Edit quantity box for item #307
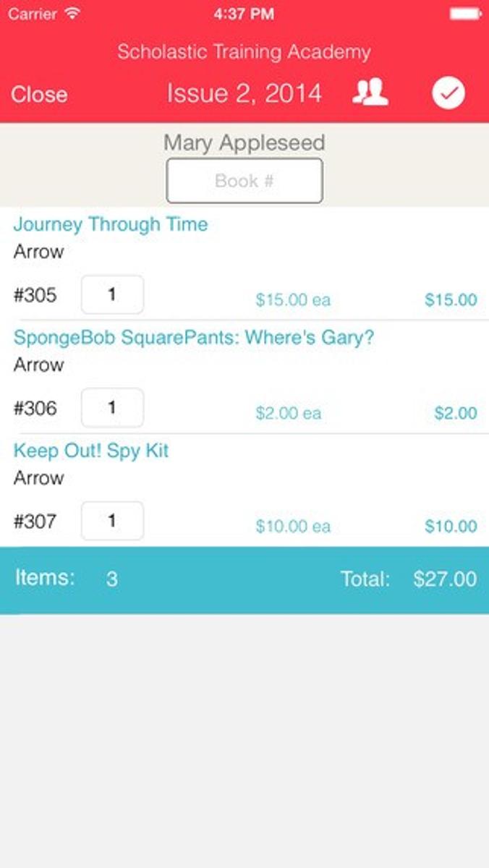Image resolution: width=489 pixels, height=868 pixels. [112, 521]
